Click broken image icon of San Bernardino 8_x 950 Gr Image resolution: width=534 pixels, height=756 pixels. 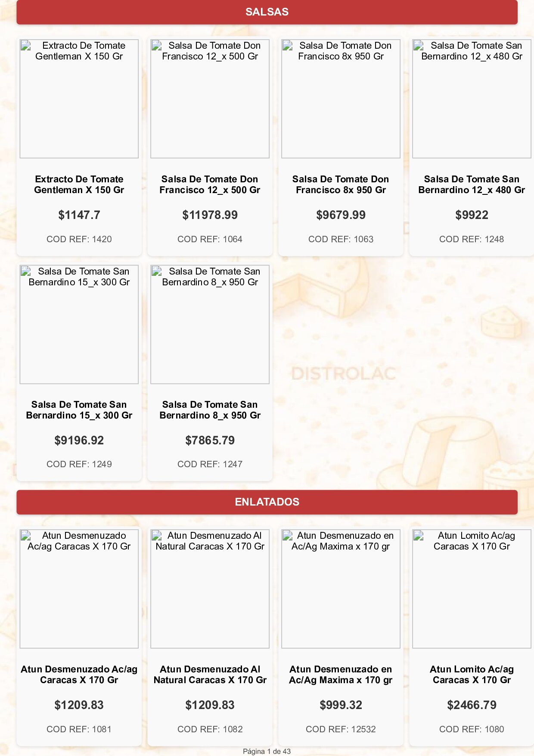(157, 271)
